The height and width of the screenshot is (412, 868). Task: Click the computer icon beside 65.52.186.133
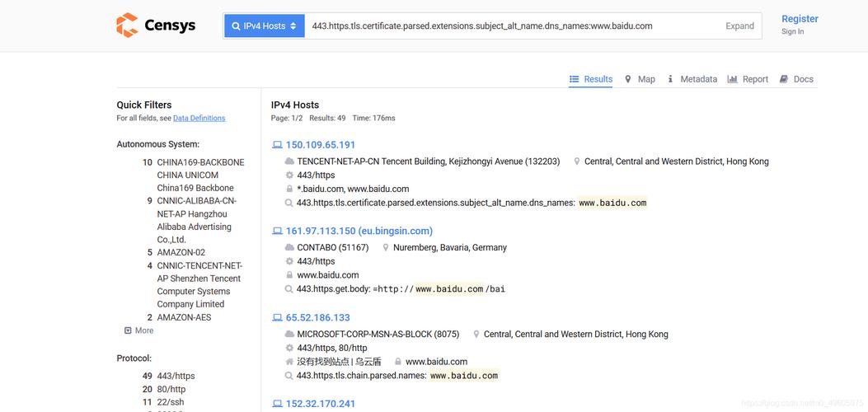[x=277, y=317]
